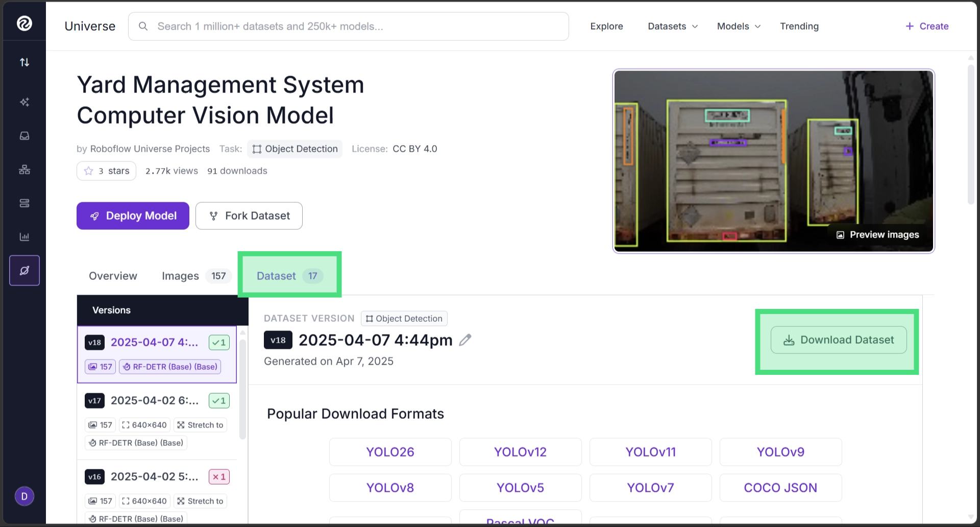Image resolution: width=980 pixels, height=527 pixels.
Task: Click the 157 images tag on v18
Action: click(x=101, y=367)
